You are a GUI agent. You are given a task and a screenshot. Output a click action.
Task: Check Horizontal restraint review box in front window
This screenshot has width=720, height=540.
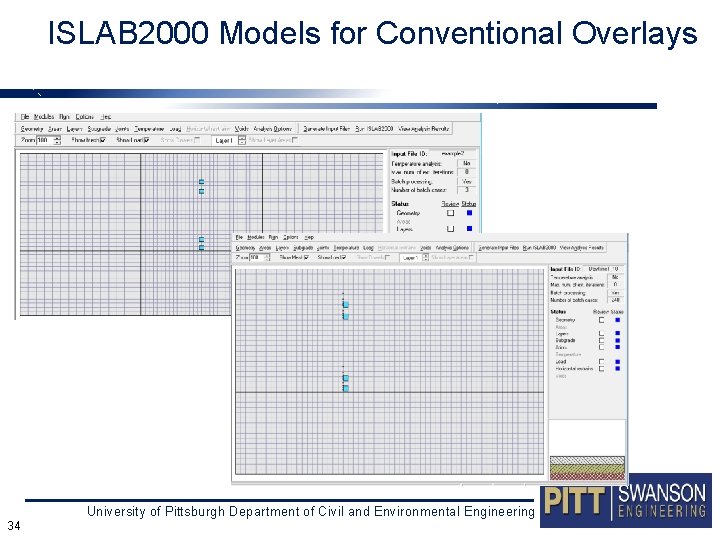tap(602, 369)
